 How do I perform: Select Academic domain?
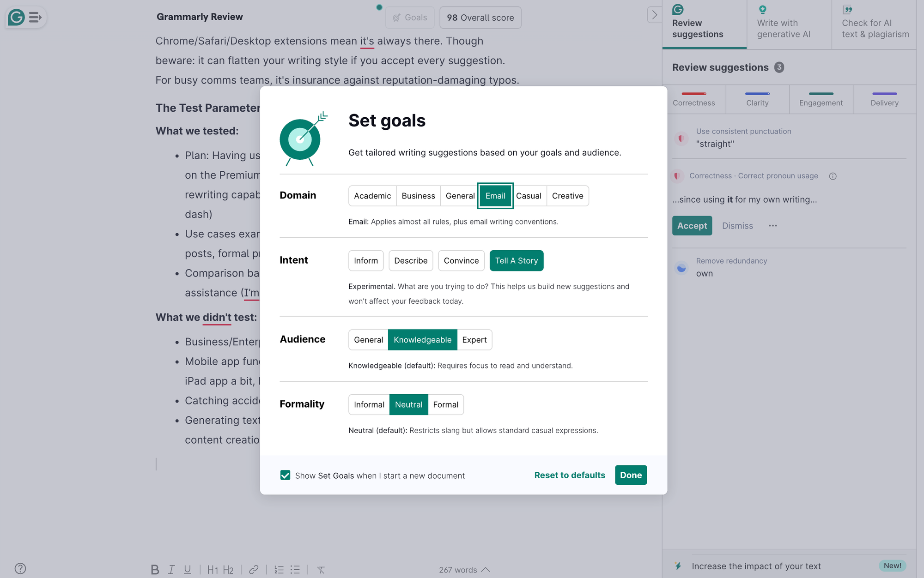click(372, 196)
